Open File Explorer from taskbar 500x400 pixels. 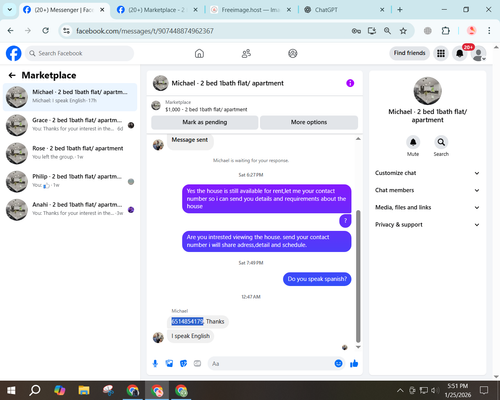pos(84,390)
